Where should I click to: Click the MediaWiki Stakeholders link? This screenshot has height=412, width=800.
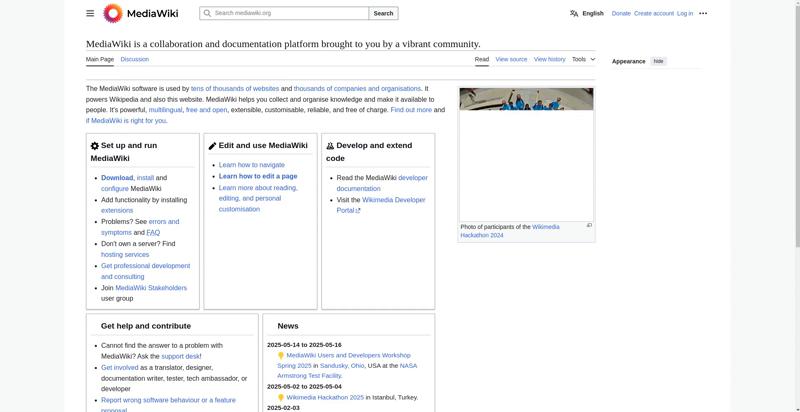click(x=151, y=288)
